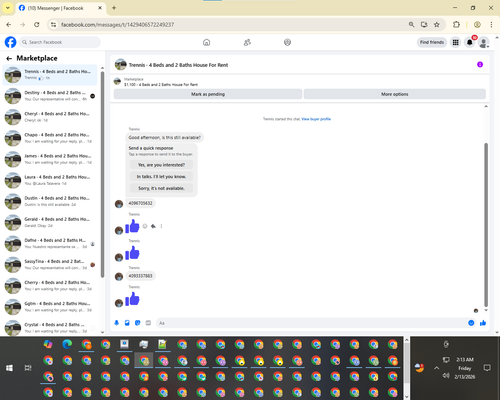Image resolution: width=500 pixels, height=400 pixels.
Task: Send quick response 'Yes, are you interested?'
Action: [161, 165]
